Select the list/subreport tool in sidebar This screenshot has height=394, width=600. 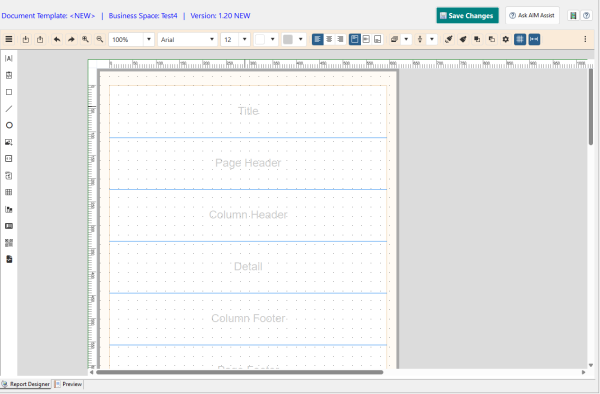click(9, 176)
